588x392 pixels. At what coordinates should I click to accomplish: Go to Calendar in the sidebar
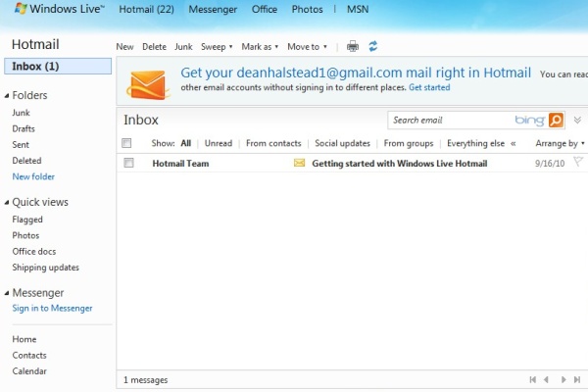tap(29, 371)
